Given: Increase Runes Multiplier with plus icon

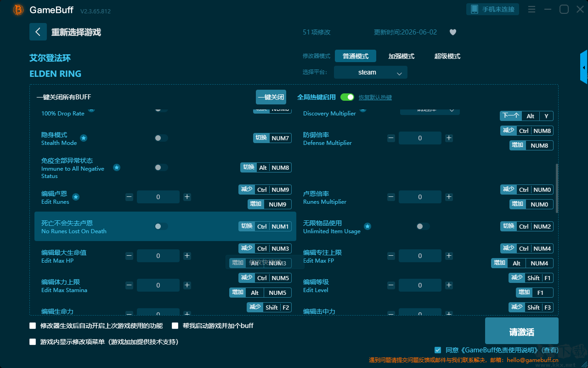Looking at the screenshot, I should pos(449,197).
